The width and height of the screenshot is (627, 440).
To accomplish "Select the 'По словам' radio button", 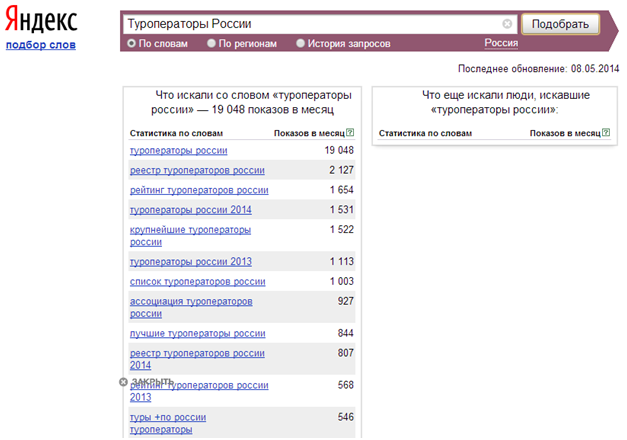I will pyautogui.click(x=132, y=43).
